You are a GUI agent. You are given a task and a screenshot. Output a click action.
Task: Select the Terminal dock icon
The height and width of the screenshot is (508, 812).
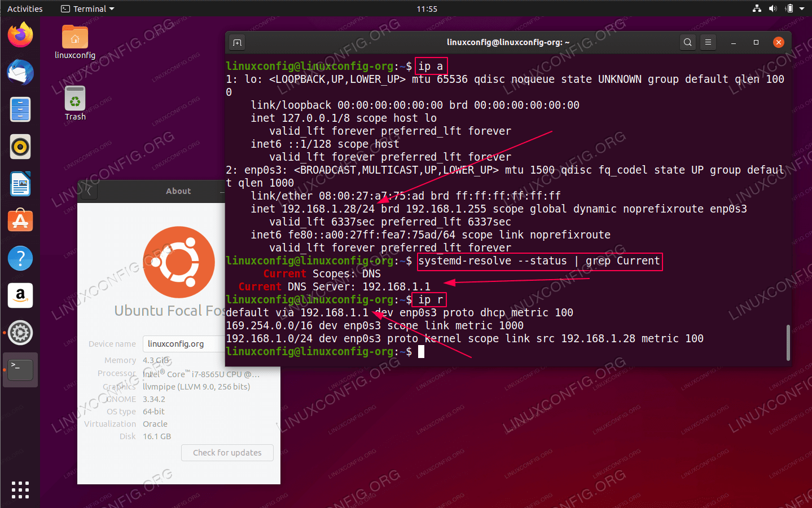[20, 370]
